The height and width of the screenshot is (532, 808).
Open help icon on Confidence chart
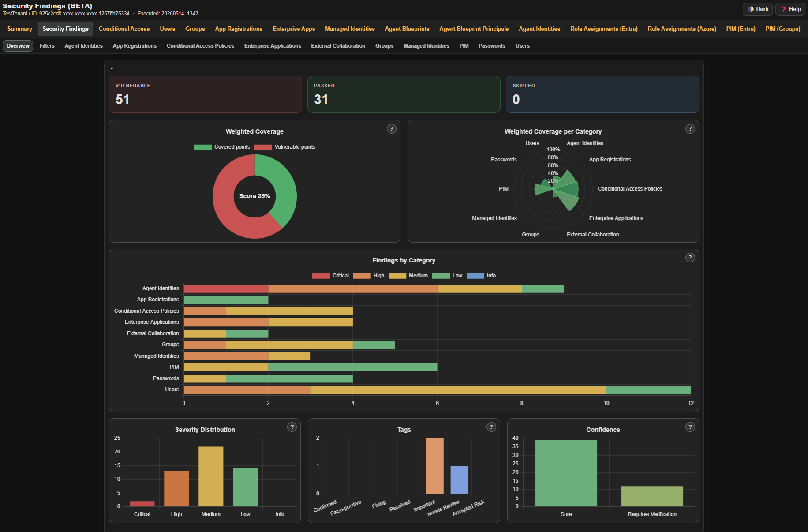tap(690, 427)
